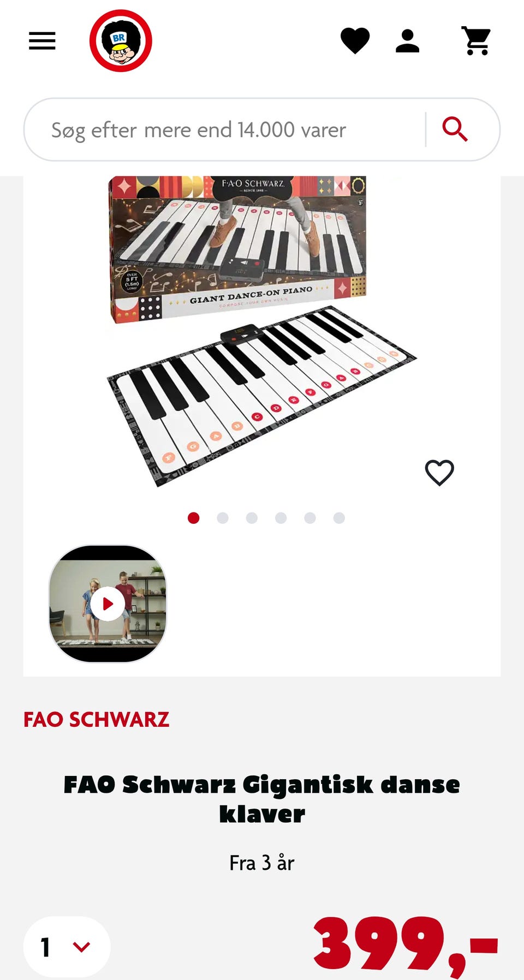Go to BR logo homepage

121,41
